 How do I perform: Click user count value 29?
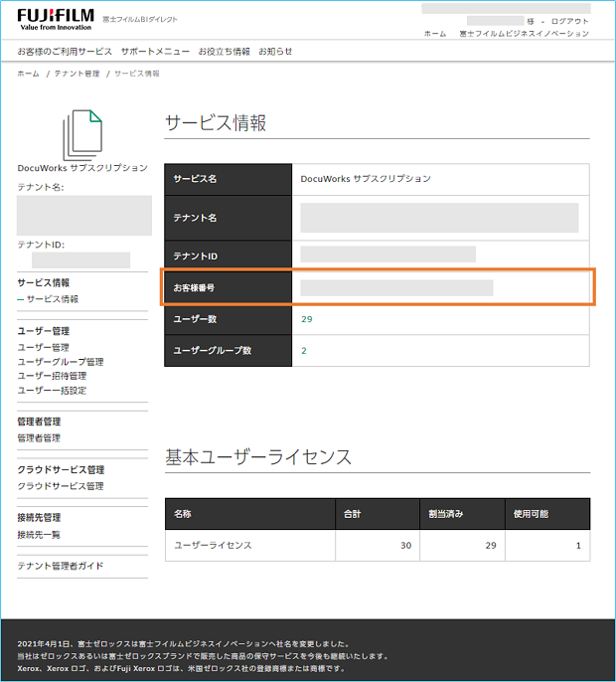(307, 319)
